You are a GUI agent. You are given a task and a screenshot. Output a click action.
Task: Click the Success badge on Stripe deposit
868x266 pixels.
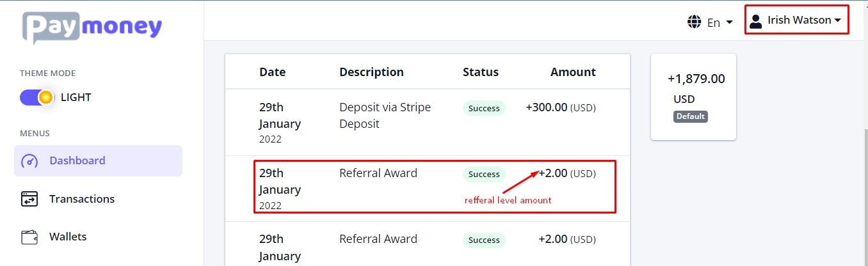coord(484,108)
